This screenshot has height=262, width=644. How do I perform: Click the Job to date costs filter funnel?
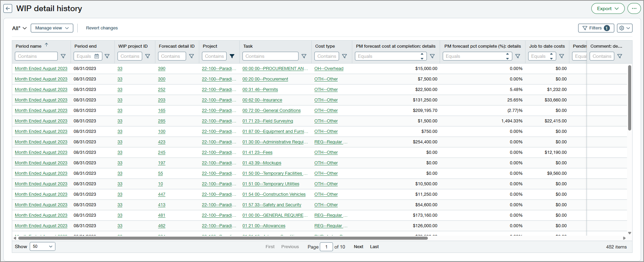pyautogui.click(x=562, y=56)
